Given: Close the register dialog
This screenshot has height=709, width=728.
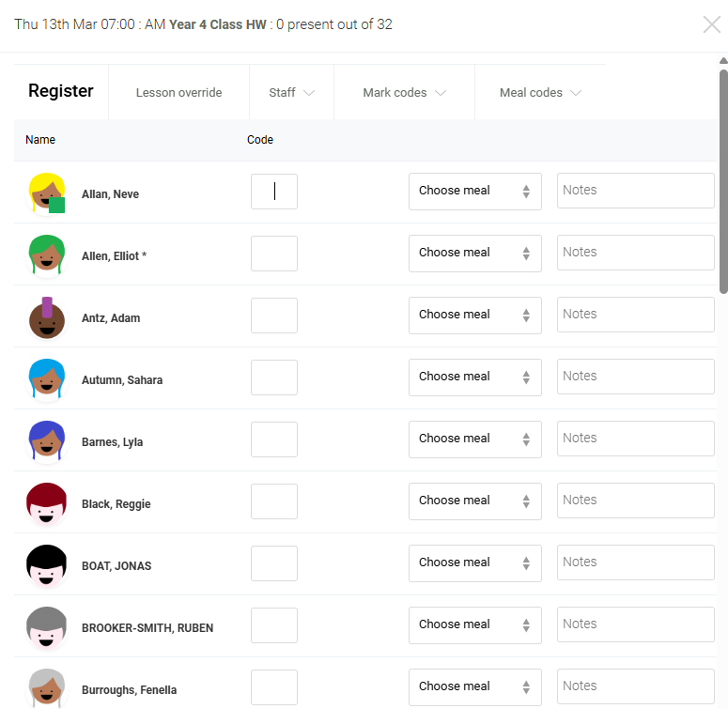Looking at the screenshot, I should tap(711, 24).
